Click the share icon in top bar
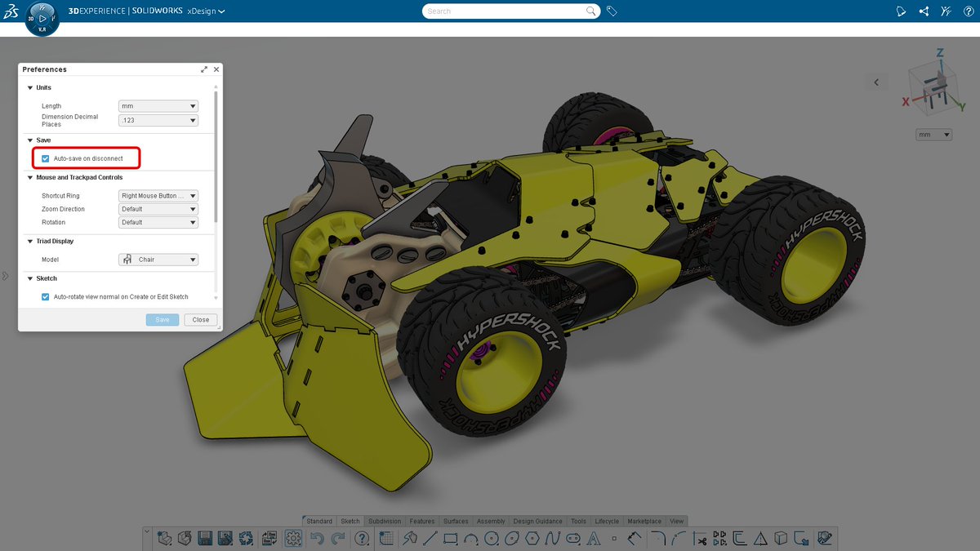The width and height of the screenshot is (980, 551). 924,11
